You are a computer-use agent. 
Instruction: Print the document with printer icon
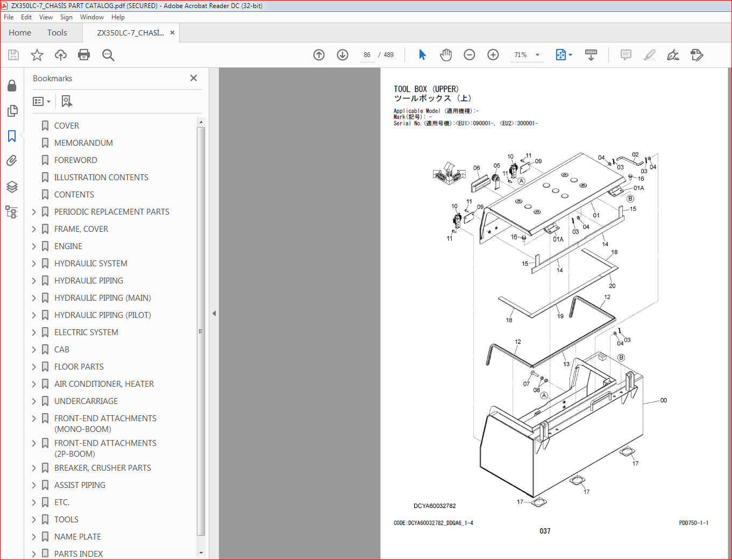click(x=84, y=55)
